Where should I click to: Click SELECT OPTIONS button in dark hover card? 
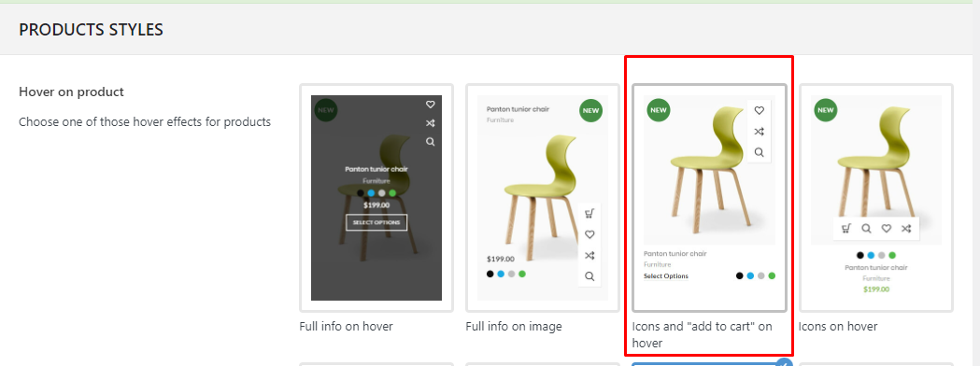tap(376, 222)
